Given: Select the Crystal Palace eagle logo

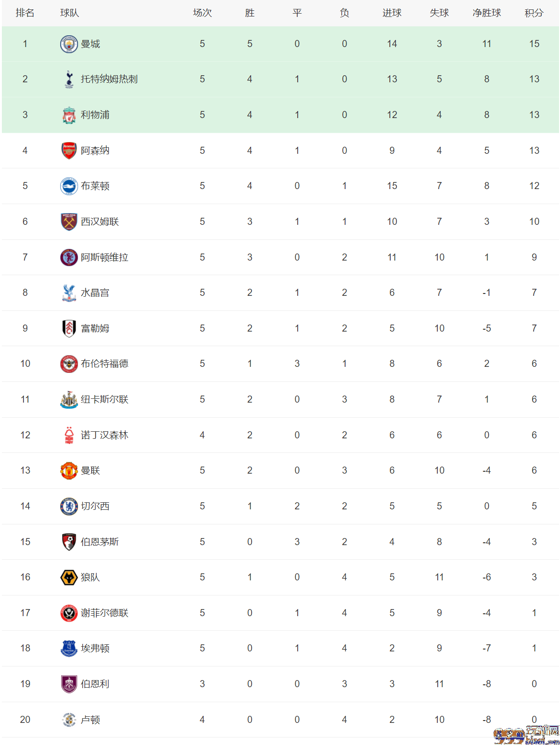Looking at the screenshot, I should coord(69,293).
